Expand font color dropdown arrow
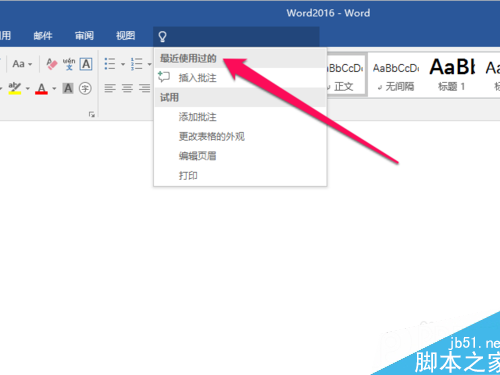The height and width of the screenshot is (375, 500). pos(54,89)
